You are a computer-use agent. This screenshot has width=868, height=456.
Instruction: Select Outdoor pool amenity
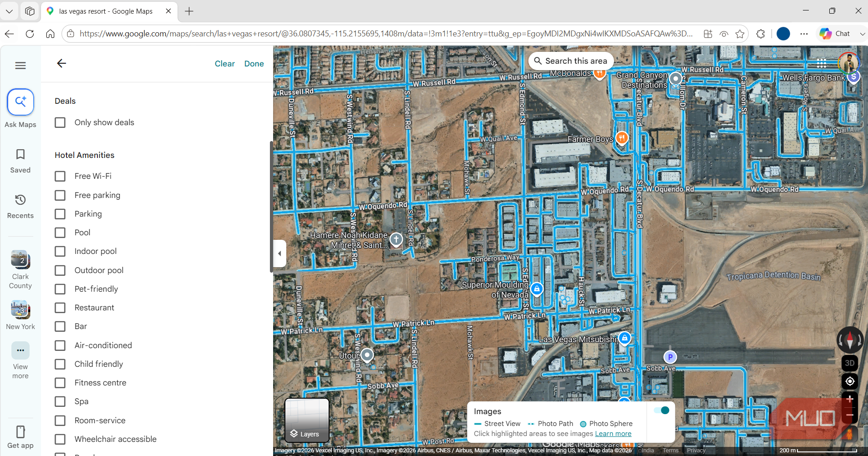point(60,270)
